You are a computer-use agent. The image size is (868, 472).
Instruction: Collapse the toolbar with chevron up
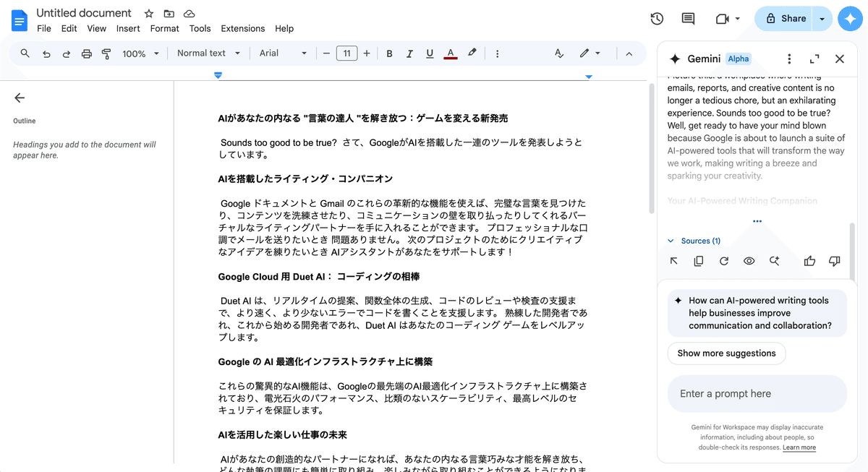click(x=629, y=53)
